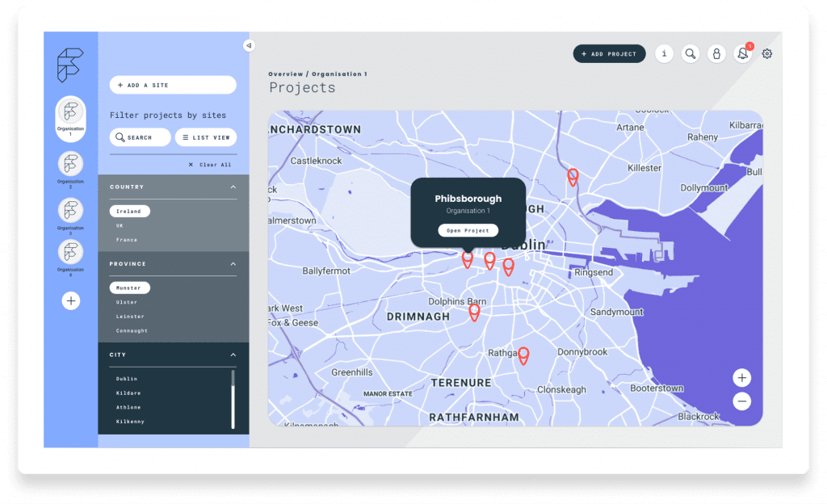Click the Phibsborough popup title
This screenshot has width=827, height=504.
tap(468, 199)
